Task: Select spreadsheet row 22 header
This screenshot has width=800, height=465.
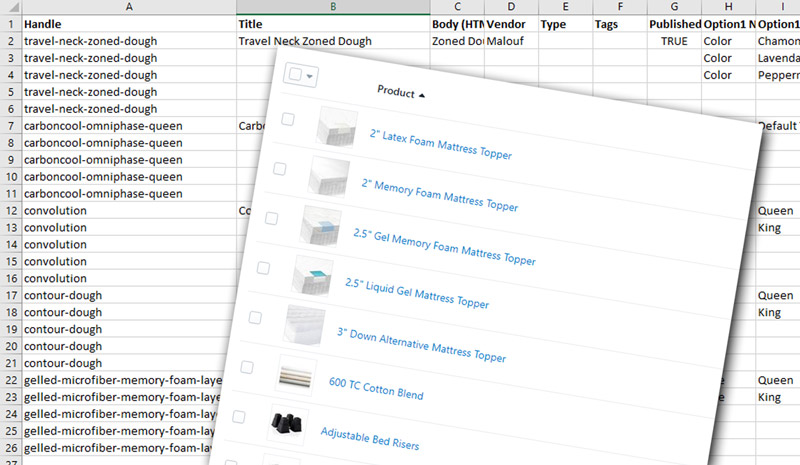Action: [11, 380]
